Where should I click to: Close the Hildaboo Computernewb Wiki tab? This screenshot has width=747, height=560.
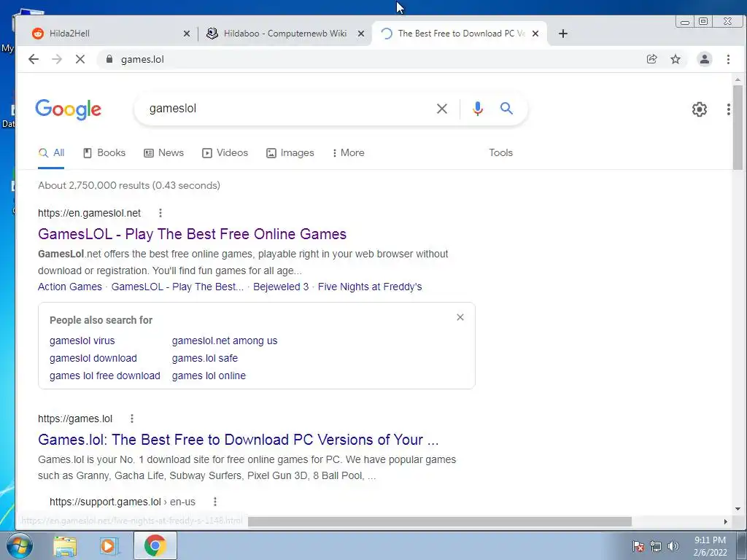(361, 34)
